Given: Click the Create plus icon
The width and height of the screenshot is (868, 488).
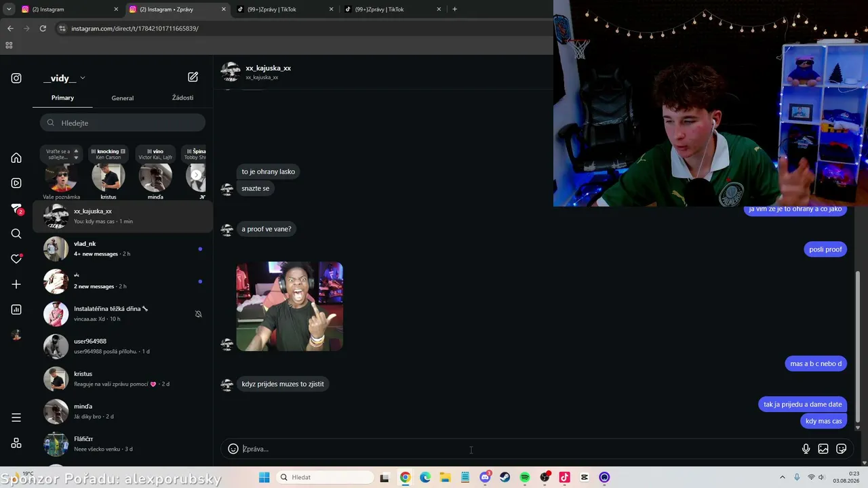Looking at the screenshot, I should pos(16,284).
